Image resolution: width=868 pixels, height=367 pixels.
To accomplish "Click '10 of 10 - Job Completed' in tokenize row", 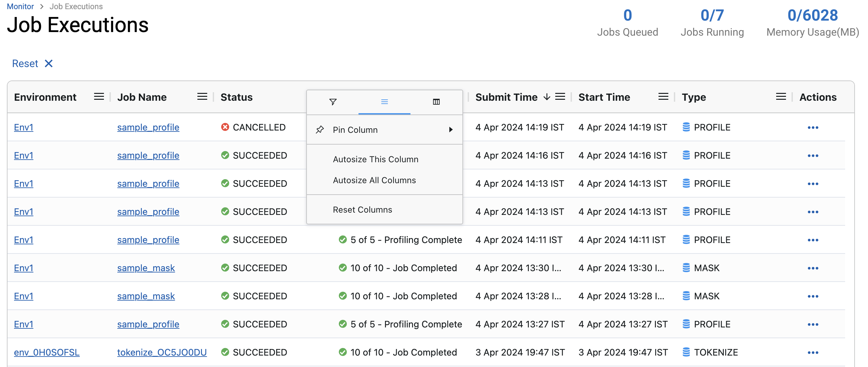I will [403, 352].
